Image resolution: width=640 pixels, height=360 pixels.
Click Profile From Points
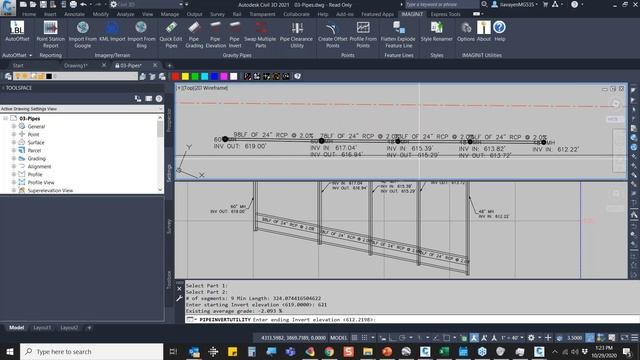click(x=363, y=35)
